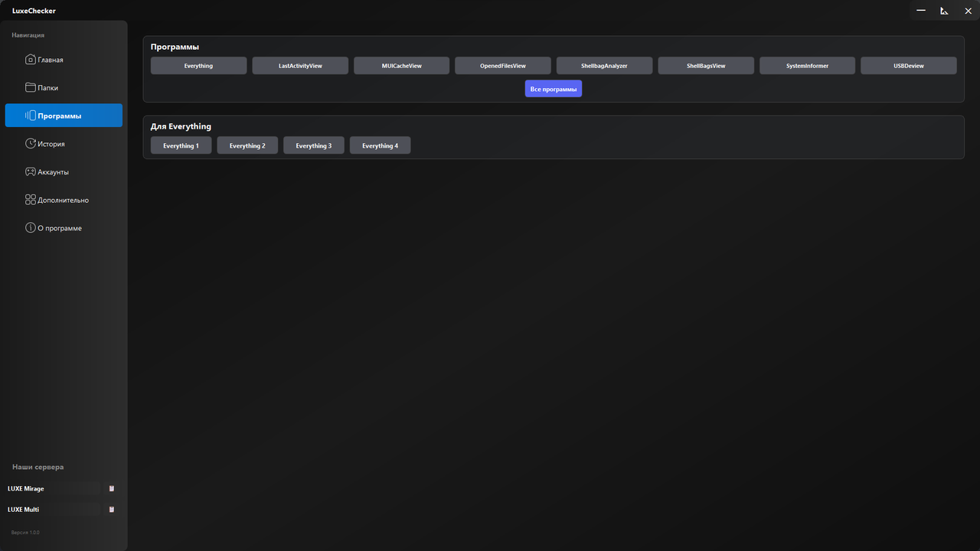Go to Главная via its home icon

point(31,60)
